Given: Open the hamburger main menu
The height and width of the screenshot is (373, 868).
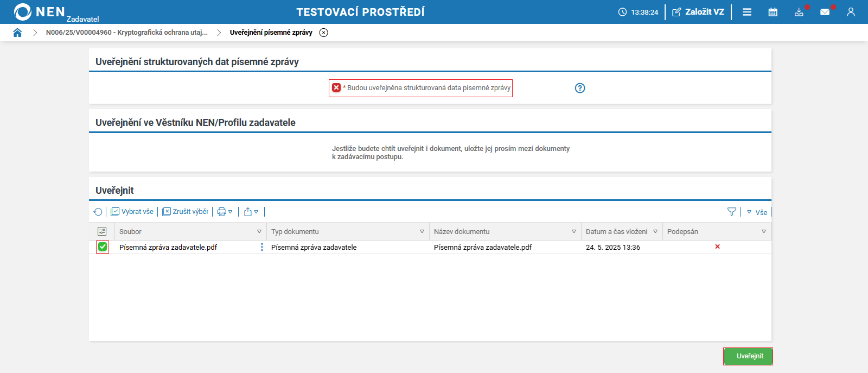Looking at the screenshot, I should click(x=747, y=12).
